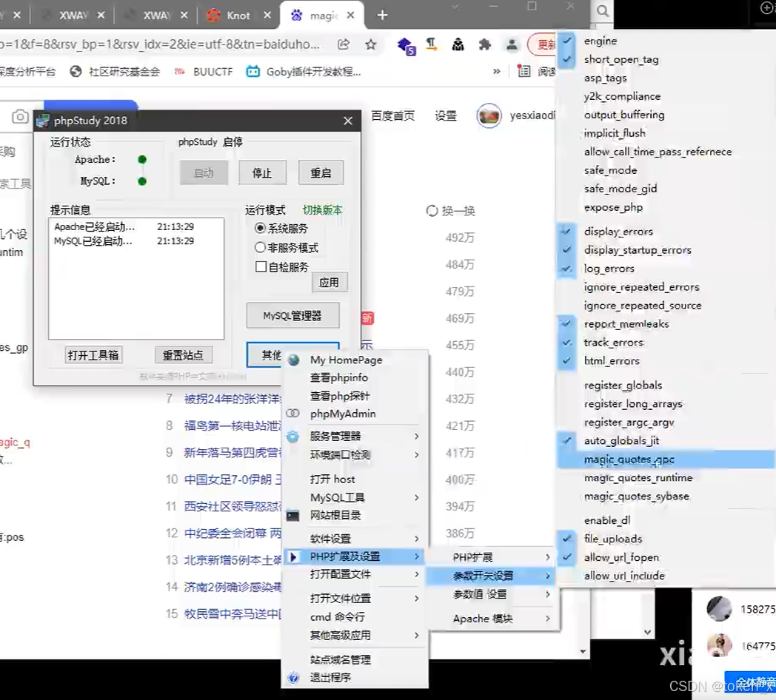Click the 重置站点 button
Viewport: 776px width, 700px height.
(x=183, y=354)
